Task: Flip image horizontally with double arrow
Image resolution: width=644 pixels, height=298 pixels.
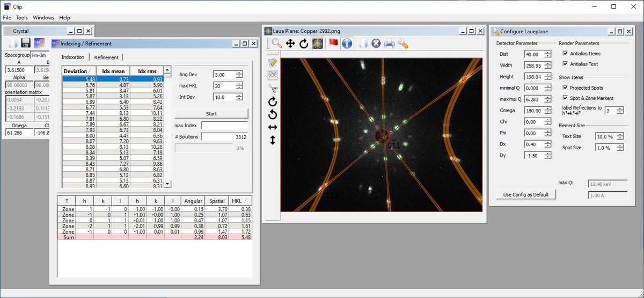Action: (273, 127)
